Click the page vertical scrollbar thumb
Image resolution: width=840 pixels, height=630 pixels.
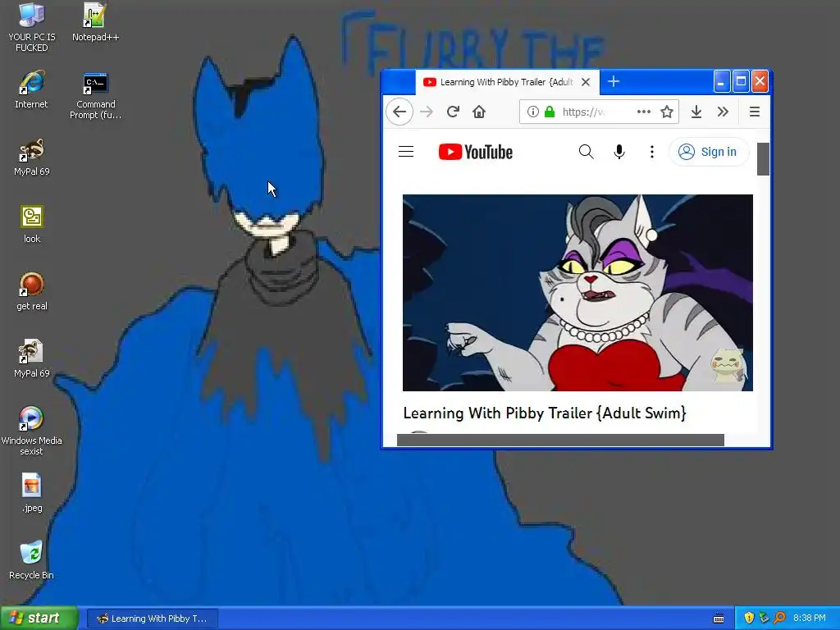[x=763, y=158]
